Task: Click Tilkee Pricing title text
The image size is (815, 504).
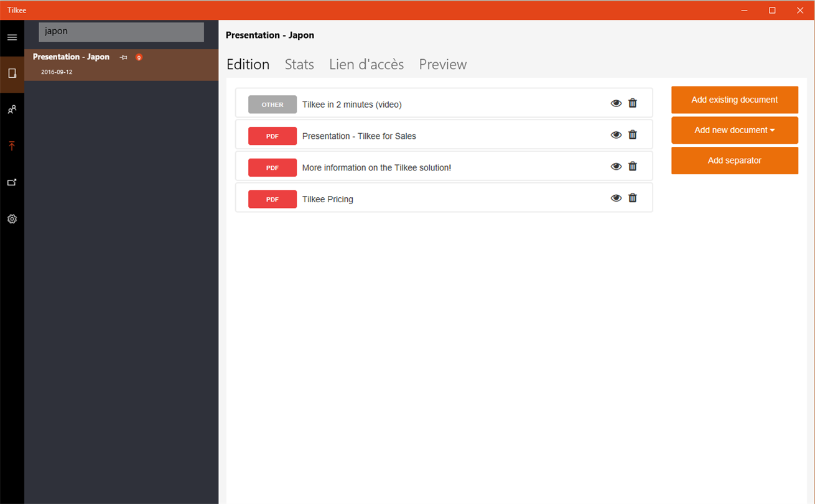Action: 328,199
